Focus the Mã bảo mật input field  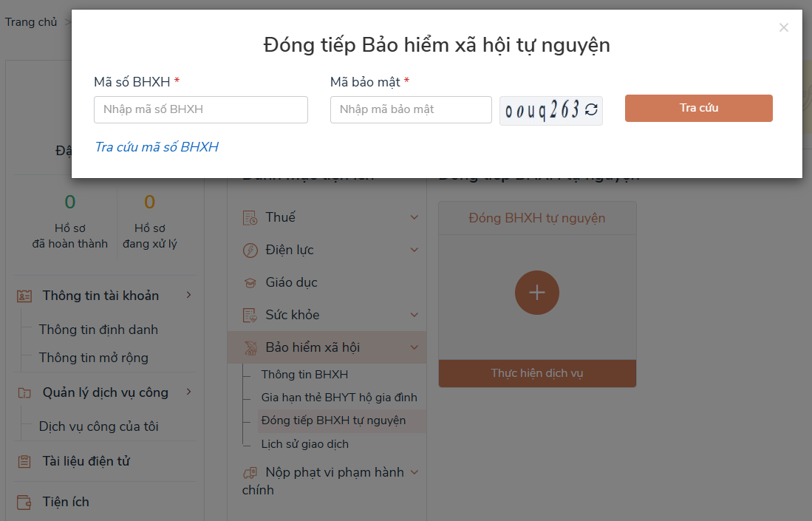(412, 110)
